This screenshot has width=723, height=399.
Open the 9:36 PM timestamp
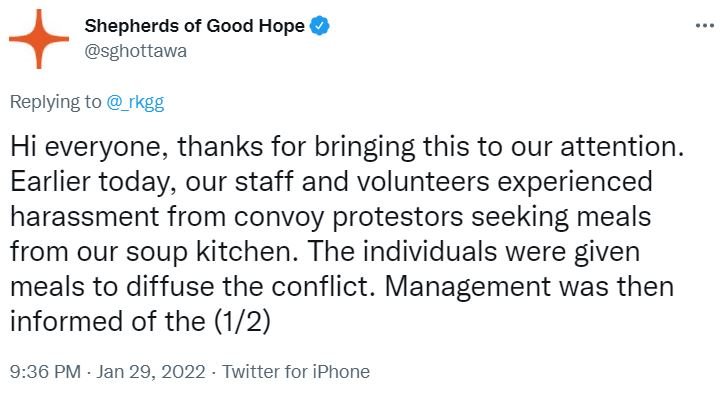tap(45, 371)
